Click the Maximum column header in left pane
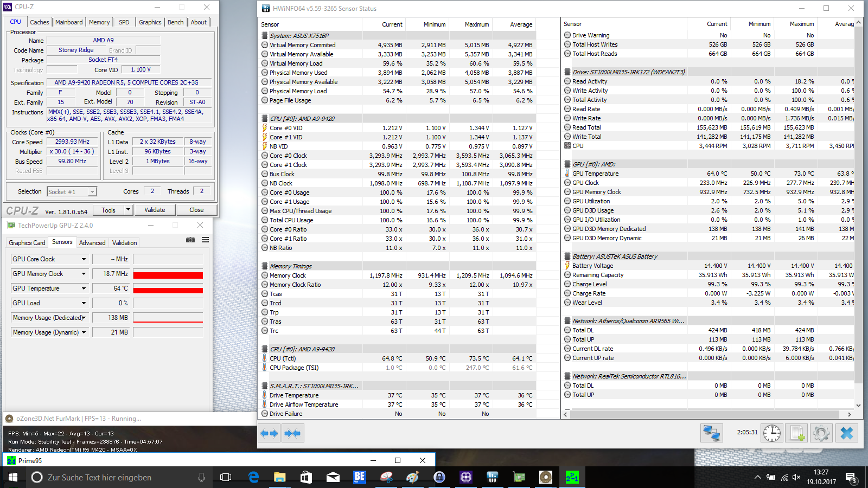This screenshot has width=868, height=488. pos(471,24)
